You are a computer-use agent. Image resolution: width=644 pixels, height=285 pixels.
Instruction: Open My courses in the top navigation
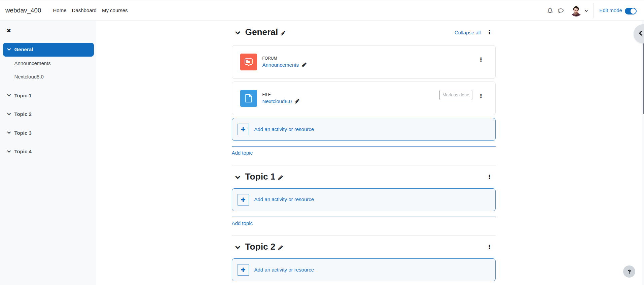(115, 10)
